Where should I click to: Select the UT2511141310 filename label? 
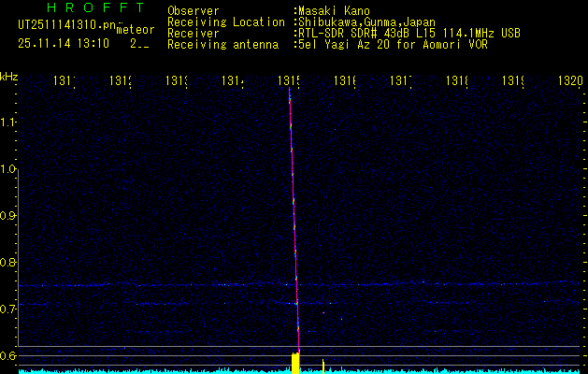click(65, 26)
